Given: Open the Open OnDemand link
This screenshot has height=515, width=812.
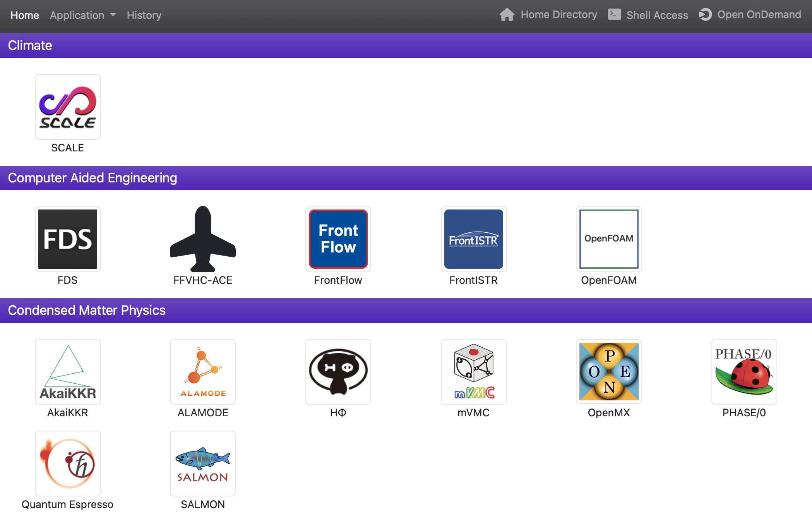Looking at the screenshot, I should click(x=750, y=15).
